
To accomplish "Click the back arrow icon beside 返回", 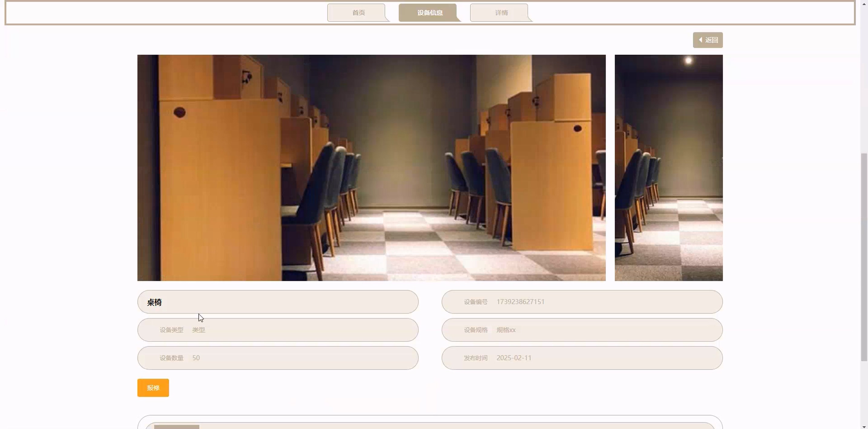I will [701, 40].
